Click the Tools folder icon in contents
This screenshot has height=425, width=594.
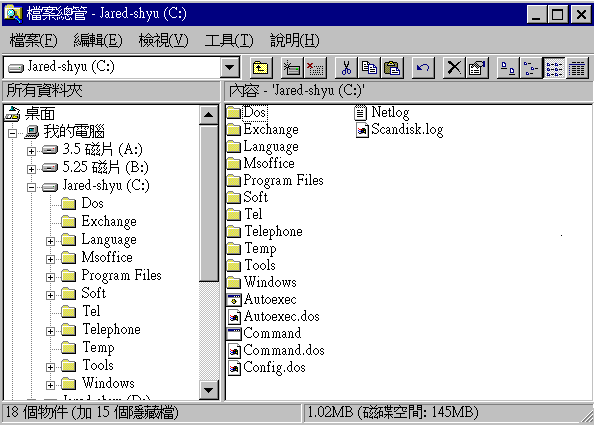pyautogui.click(x=234, y=266)
